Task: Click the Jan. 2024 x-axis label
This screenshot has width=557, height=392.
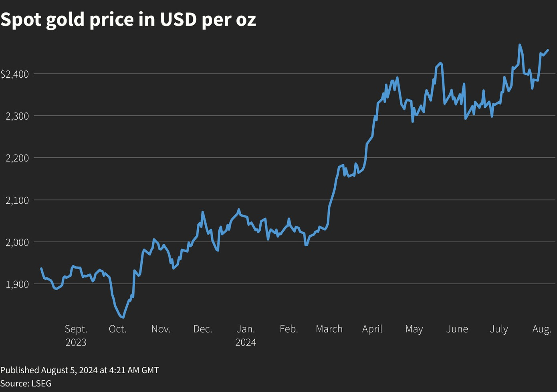Action: click(246, 335)
